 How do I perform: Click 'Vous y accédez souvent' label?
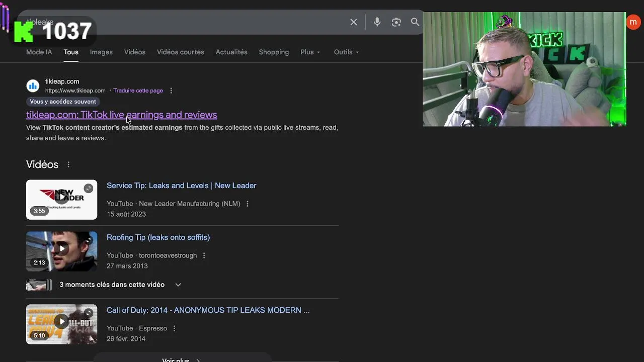tap(63, 102)
